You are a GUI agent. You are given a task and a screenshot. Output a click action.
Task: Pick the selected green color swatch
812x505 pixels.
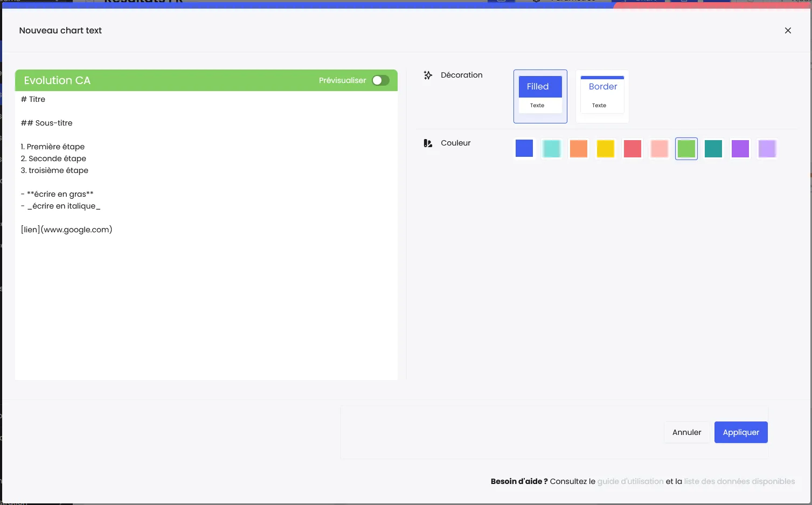point(686,148)
